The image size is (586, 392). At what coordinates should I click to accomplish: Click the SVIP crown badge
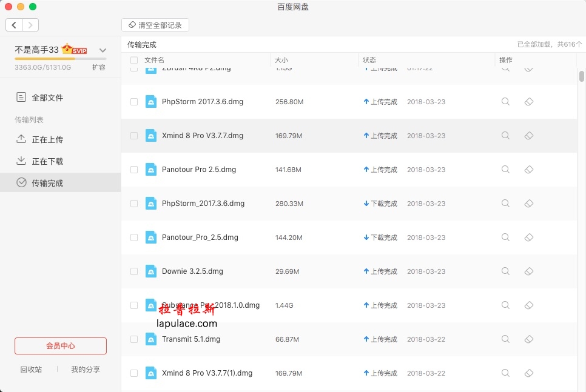pyautogui.click(x=74, y=50)
